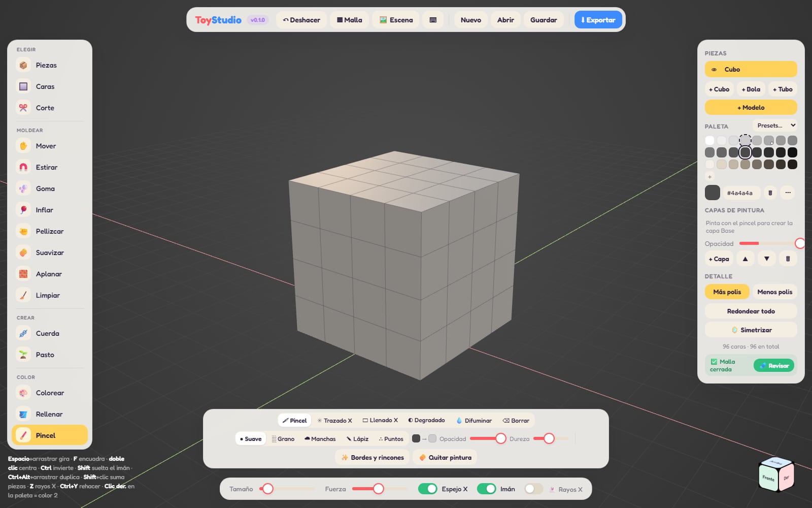Image resolution: width=812 pixels, height=508 pixels.
Task: Open the Rellenar fill tool
Action: point(49,414)
